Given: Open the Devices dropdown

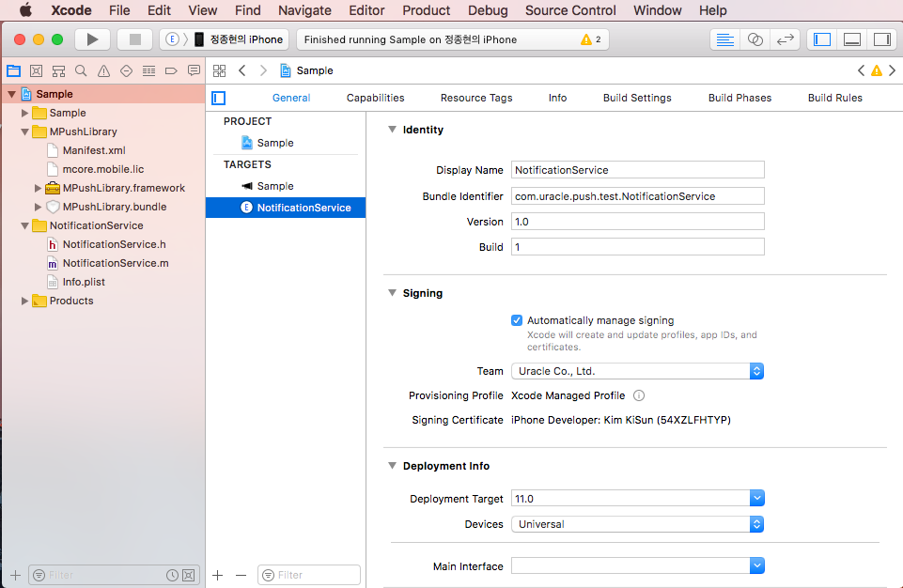Looking at the screenshot, I should [x=637, y=524].
